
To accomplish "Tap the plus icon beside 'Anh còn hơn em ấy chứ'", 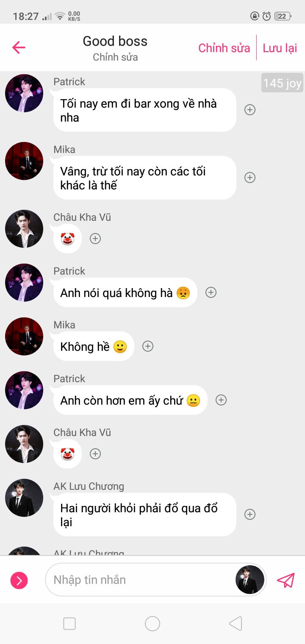I will click(221, 400).
